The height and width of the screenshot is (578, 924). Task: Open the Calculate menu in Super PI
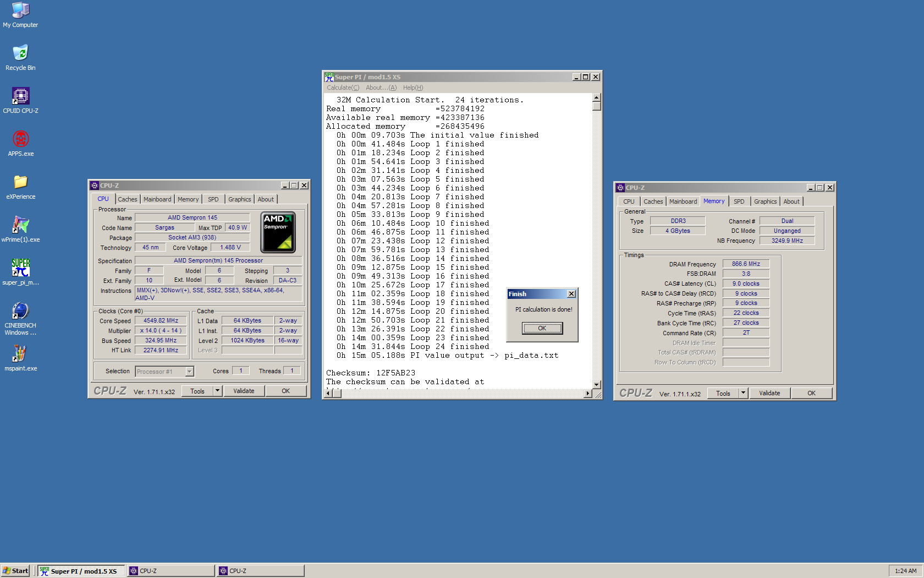click(343, 88)
